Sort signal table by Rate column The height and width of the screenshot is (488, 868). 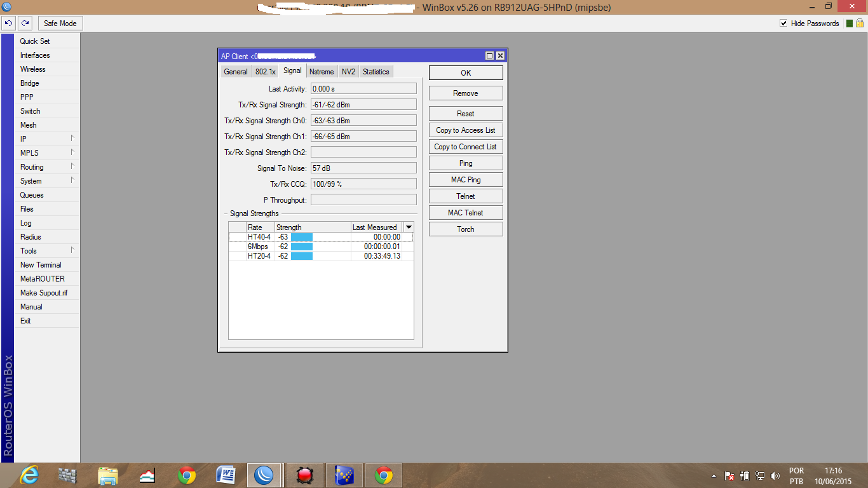261,227
